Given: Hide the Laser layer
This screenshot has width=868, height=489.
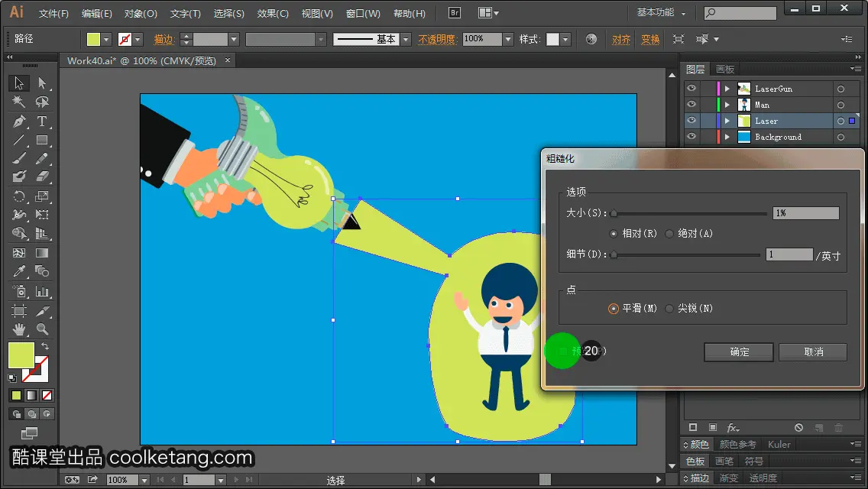Looking at the screenshot, I should [691, 121].
